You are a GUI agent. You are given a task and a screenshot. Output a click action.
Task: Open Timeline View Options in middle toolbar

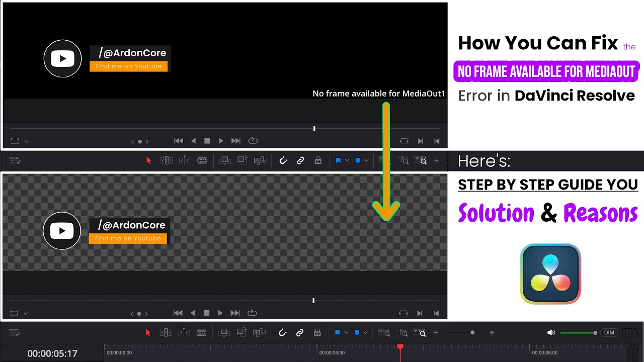coord(15,160)
